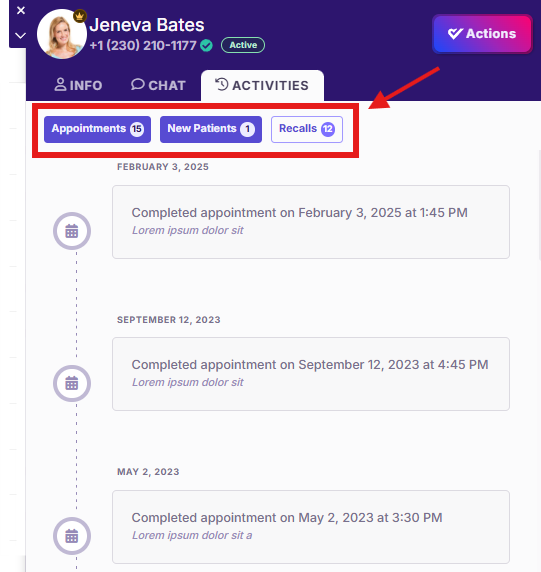Screen dimensions: 541x572
Task: Toggle the Appointments filter
Action: 97,129
